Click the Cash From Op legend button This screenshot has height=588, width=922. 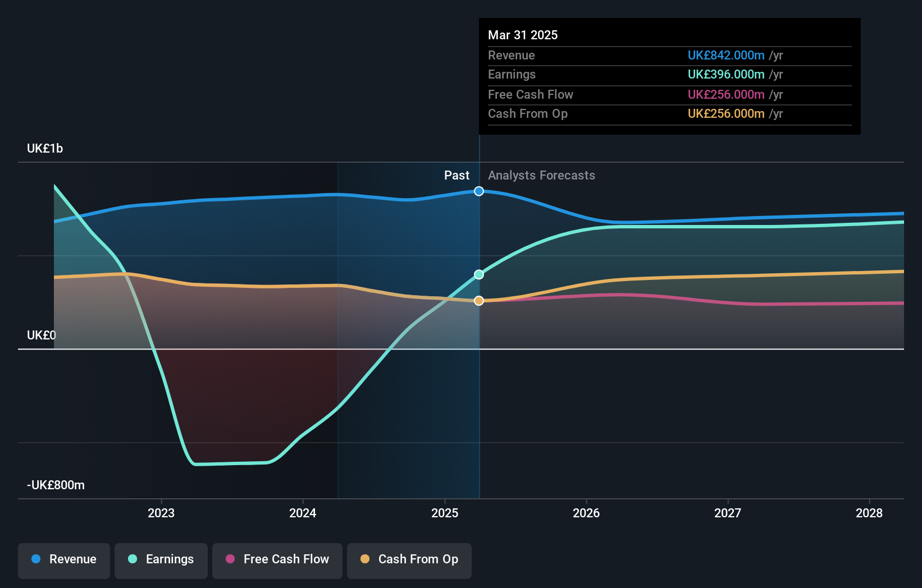[409, 559]
